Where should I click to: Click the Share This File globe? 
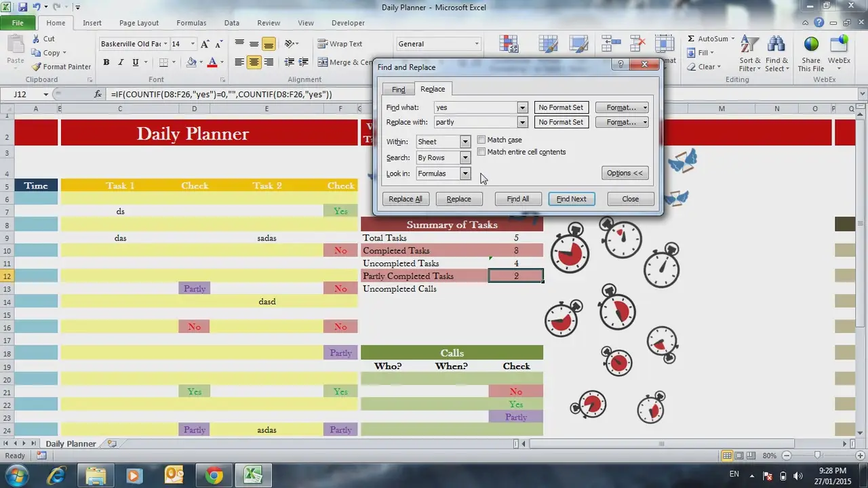(x=811, y=45)
